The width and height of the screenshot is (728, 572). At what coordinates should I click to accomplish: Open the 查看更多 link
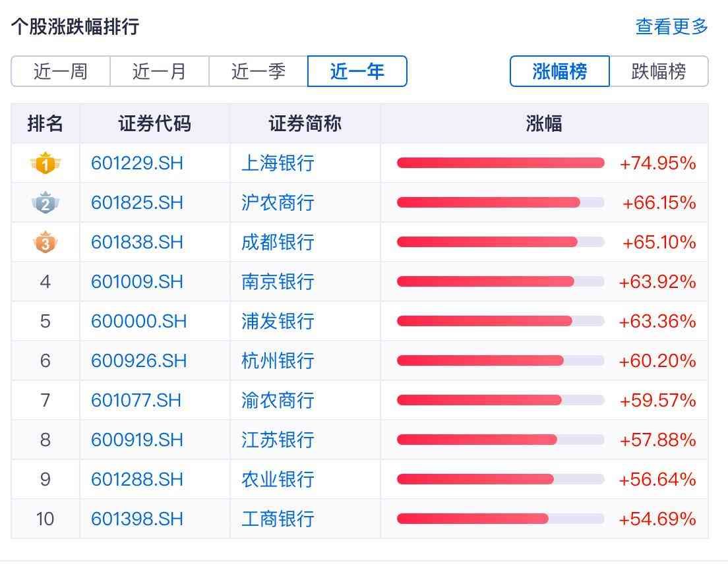tap(671, 26)
